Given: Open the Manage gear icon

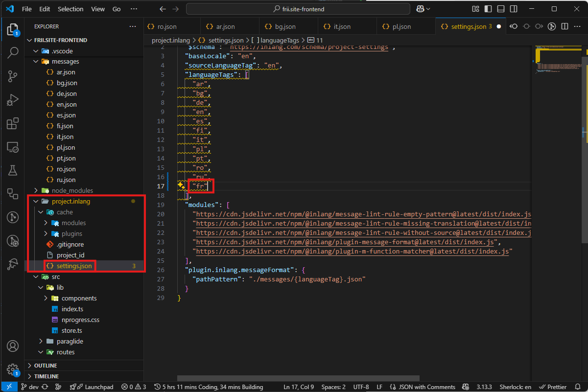Looking at the screenshot, I should pos(12,369).
